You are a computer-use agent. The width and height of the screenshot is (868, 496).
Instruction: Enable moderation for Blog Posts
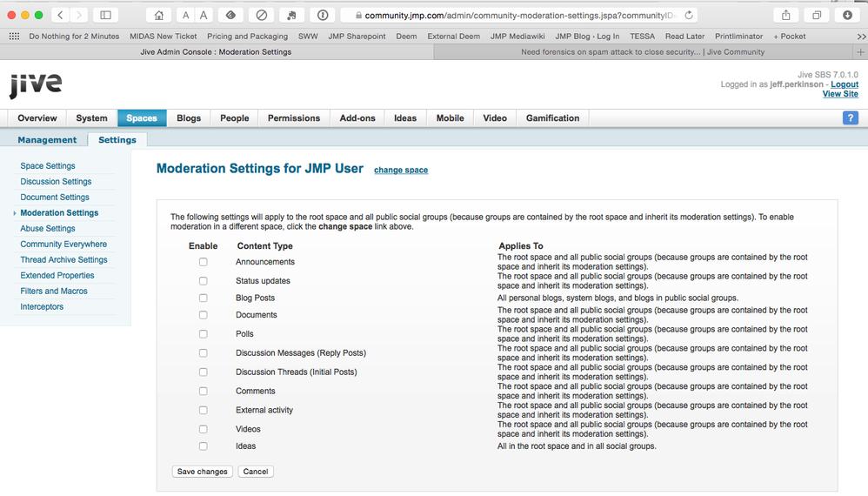(x=204, y=298)
